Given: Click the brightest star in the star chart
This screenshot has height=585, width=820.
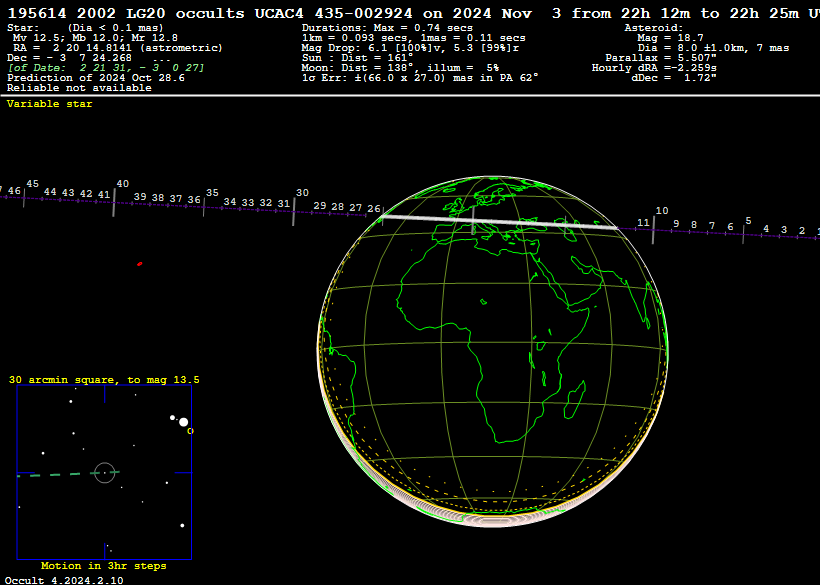Looking at the screenshot, I should [184, 421].
